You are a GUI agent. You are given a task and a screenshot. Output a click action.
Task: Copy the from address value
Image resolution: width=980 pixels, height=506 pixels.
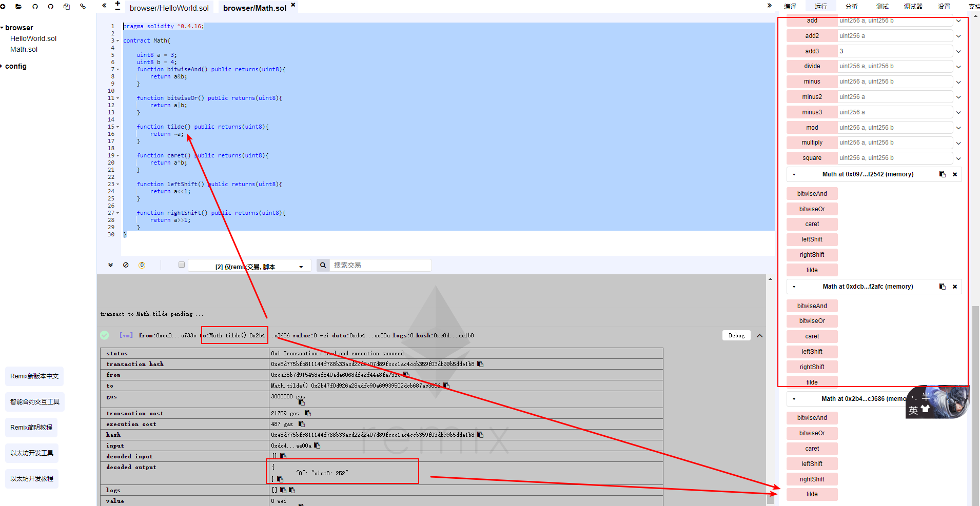point(406,375)
